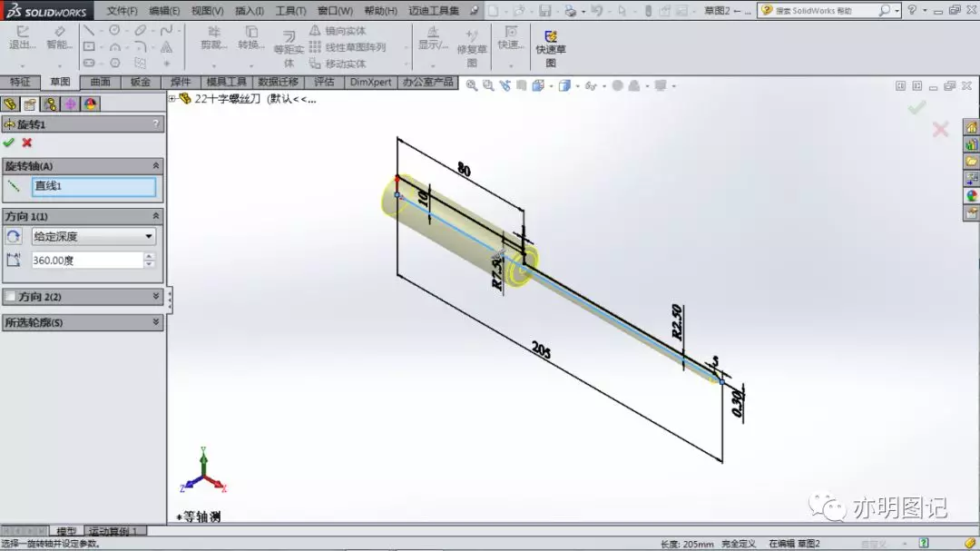Image resolution: width=980 pixels, height=551 pixels.
Task: Open the FeatureManager design tree tab
Action: click(x=10, y=103)
